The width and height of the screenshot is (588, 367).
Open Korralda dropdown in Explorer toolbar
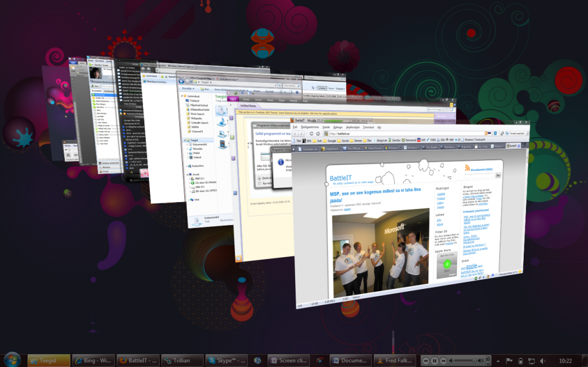point(188,88)
